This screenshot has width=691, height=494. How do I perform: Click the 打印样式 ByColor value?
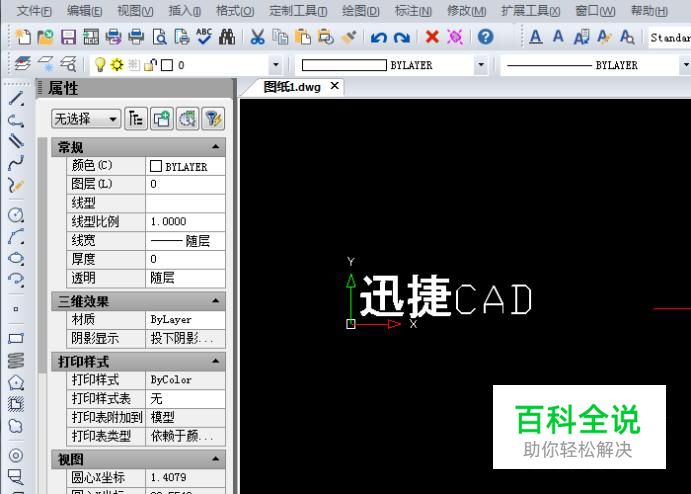click(185, 380)
